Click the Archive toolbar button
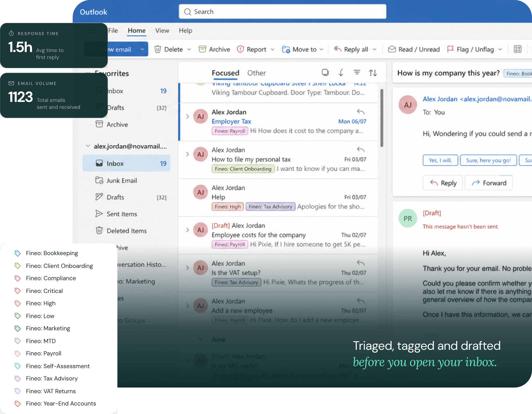The height and width of the screenshot is (414, 532). pyautogui.click(x=214, y=49)
